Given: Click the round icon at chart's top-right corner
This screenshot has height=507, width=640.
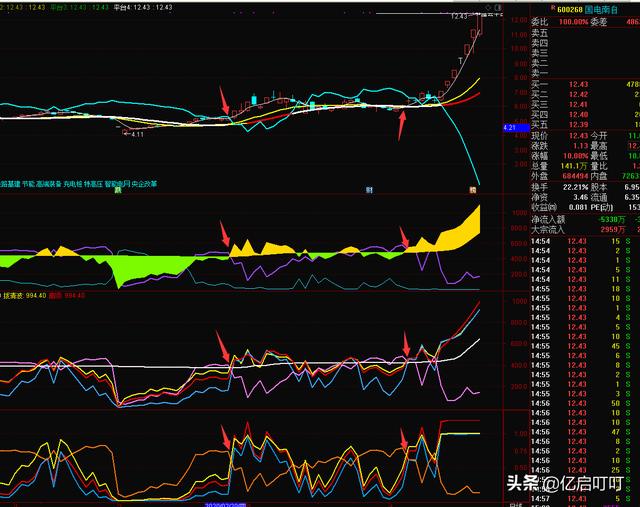Looking at the screenshot, I should (498, 8).
